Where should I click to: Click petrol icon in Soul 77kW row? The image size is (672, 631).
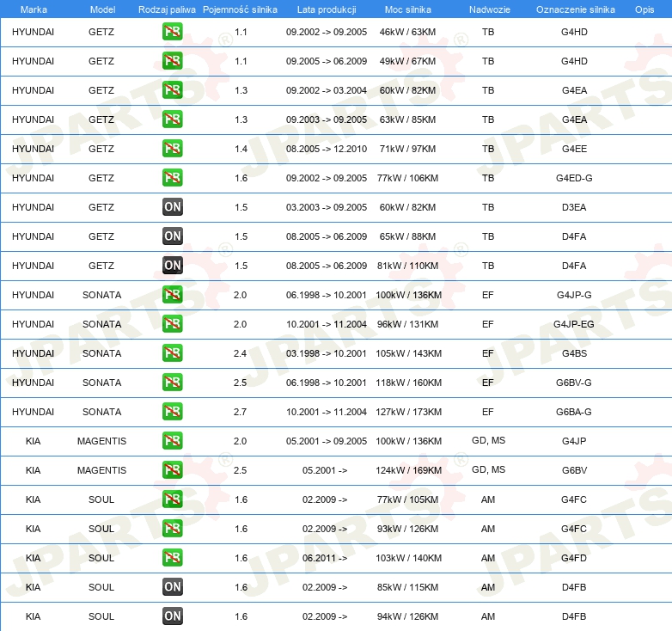pyautogui.click(x=172, y=499)
